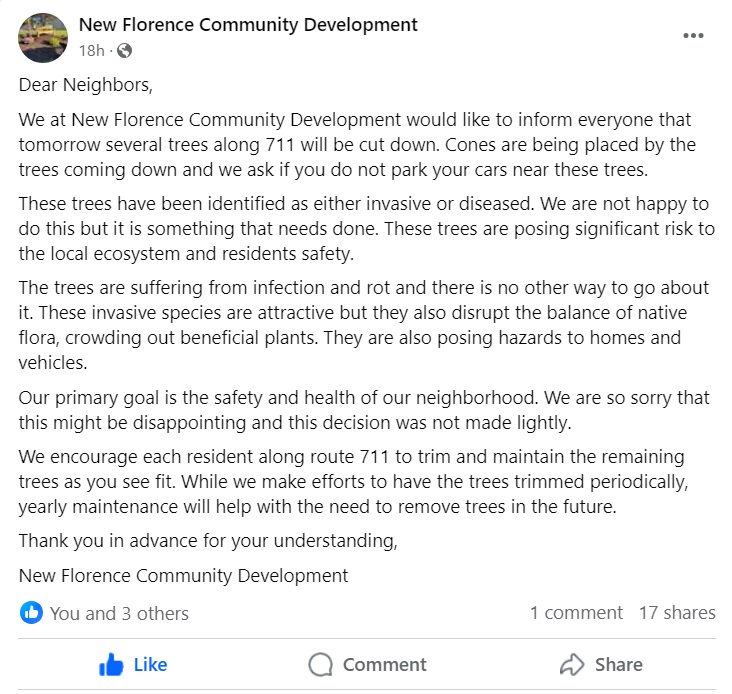732x694 pixels.
Task: Open New Florence Community Development page title
Action: [x=248, y=24]
